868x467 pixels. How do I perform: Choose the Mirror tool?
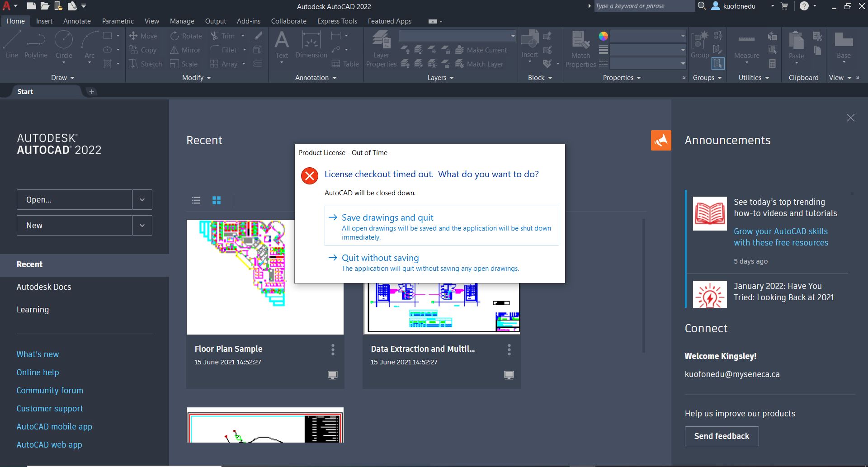pyautogui.click(x=185, y=50)
